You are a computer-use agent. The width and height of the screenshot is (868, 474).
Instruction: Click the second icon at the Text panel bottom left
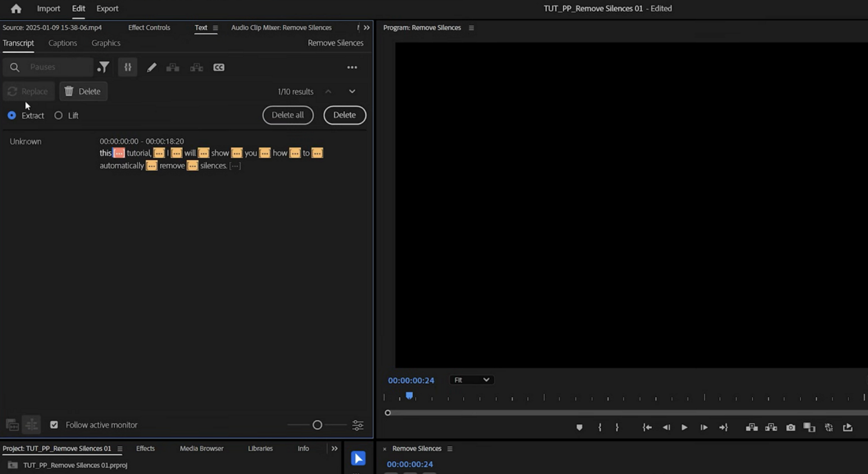(x=31, y=425)
